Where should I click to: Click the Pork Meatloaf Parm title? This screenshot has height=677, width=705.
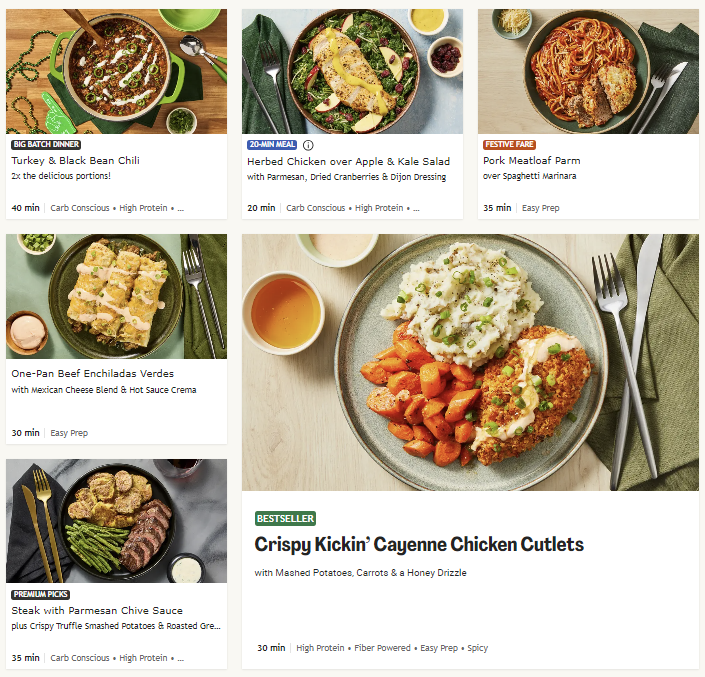coord(532,160)
